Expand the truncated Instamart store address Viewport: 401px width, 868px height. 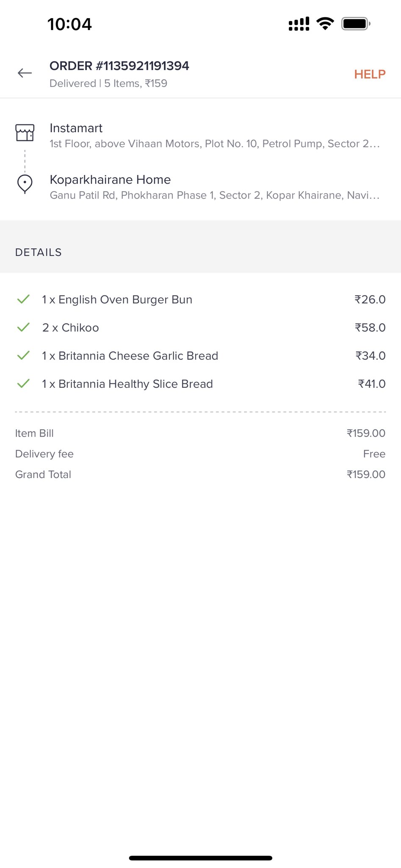tap(215, 144)
